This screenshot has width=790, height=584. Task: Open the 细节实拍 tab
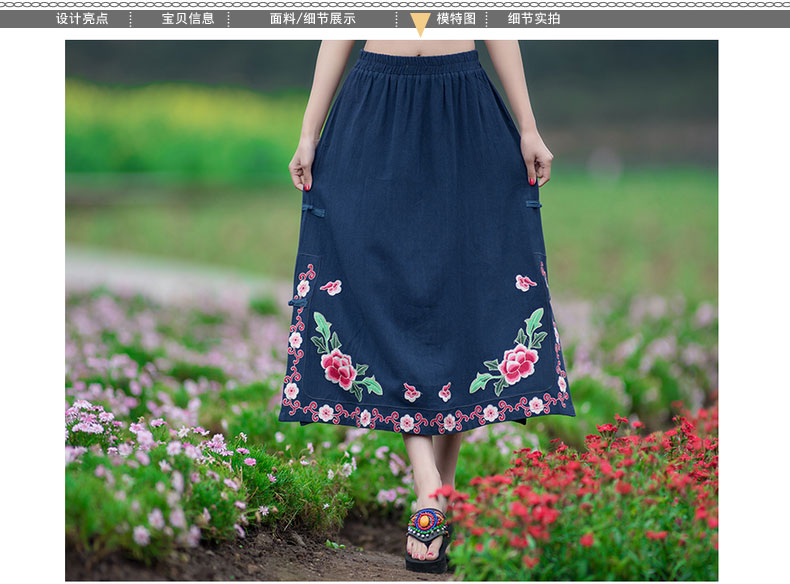coord(534,19)
